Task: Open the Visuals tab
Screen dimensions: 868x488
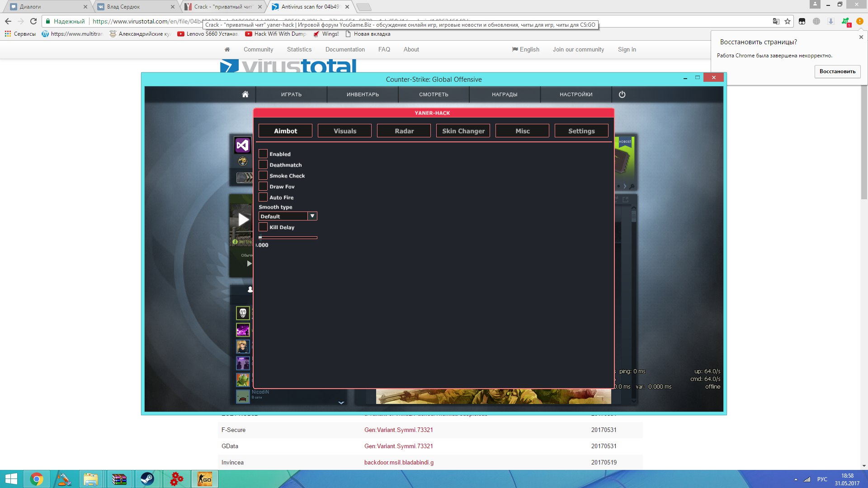Action: pyautogui.click(x=344, y=131)
